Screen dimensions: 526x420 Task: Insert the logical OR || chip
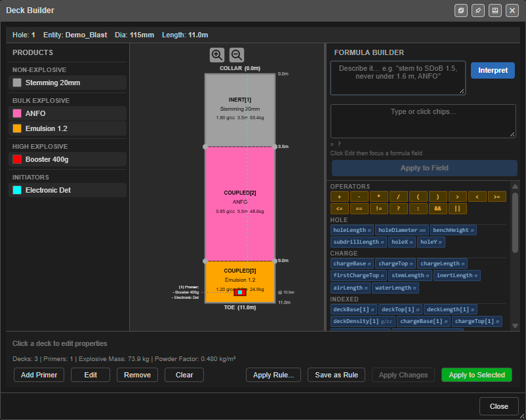tap(457, 208)
